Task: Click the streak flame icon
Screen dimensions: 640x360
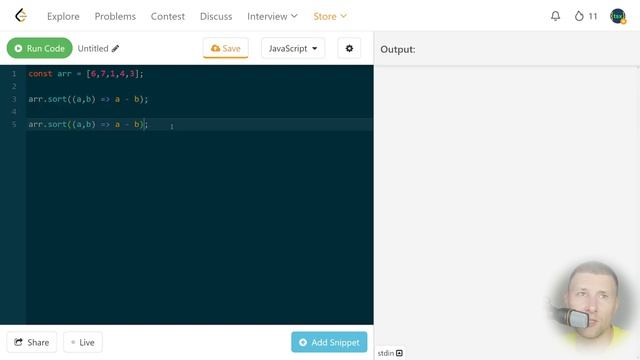Action: coord(579,16)
